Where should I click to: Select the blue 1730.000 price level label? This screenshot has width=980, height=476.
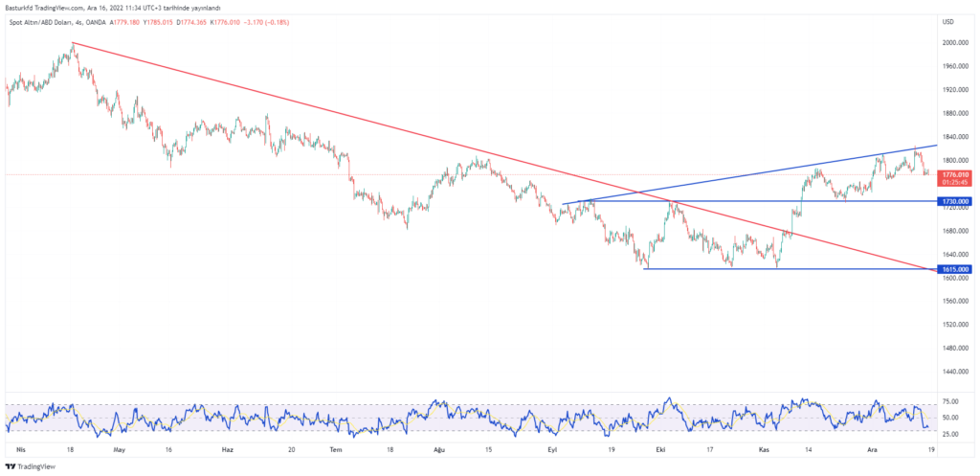click(955, 201)
